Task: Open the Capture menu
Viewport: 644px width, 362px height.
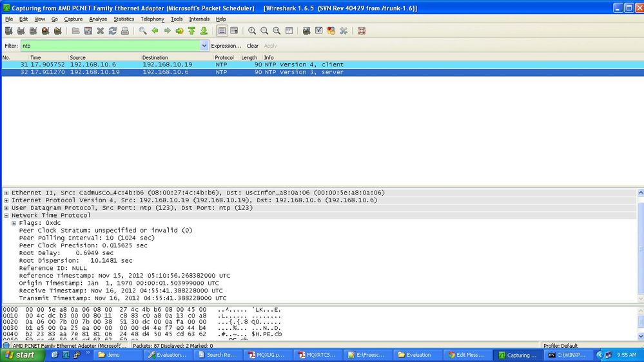Action: [73, 19]
